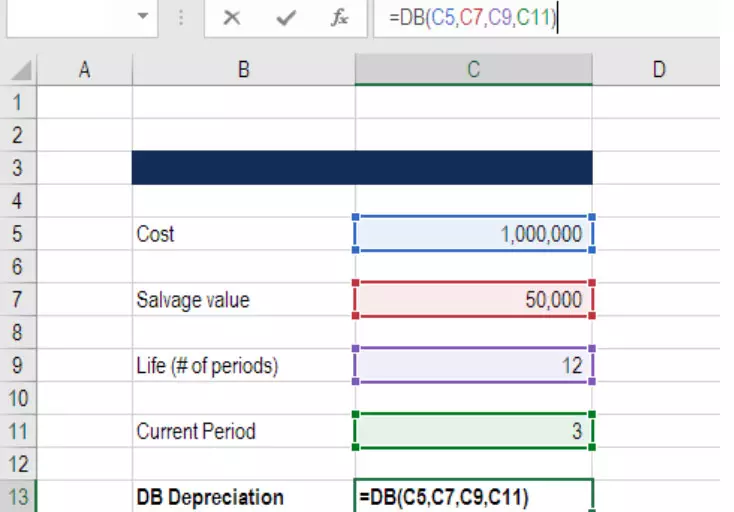Cancel the formula entry with X icon
The height and width of the screenshot is (512, 734).
coord(232,18)
